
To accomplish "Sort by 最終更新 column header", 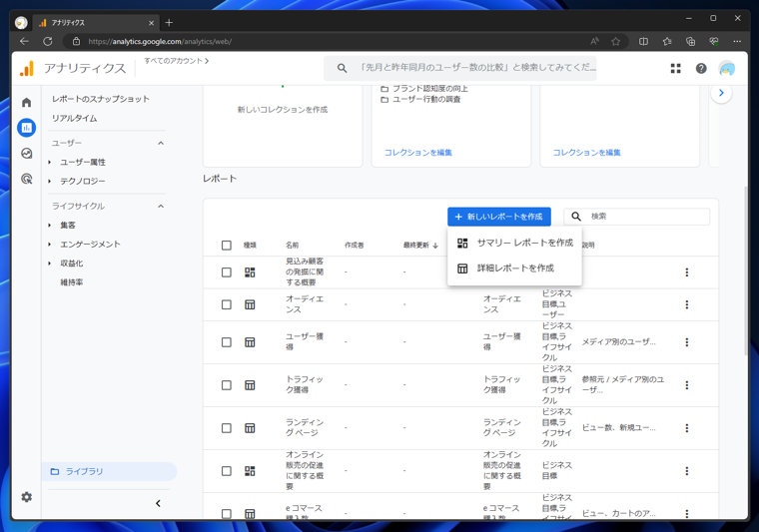I will [420, 246].
